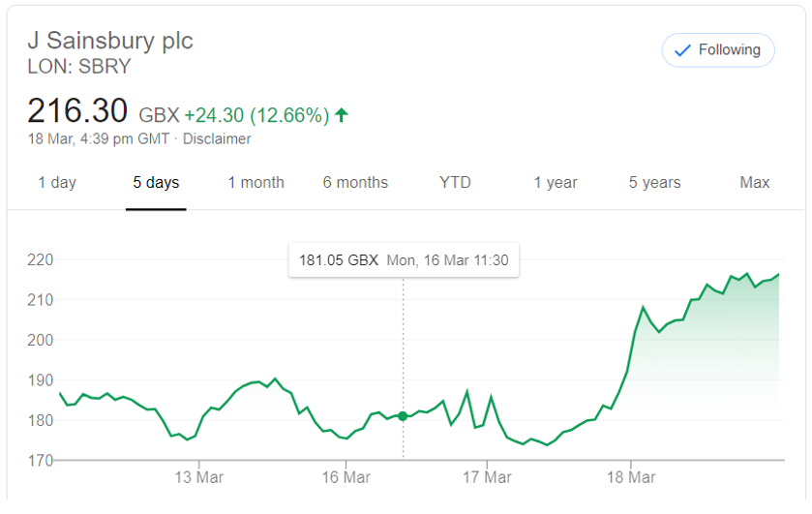Show the 6 months chart range

click(x=355, y=182)
